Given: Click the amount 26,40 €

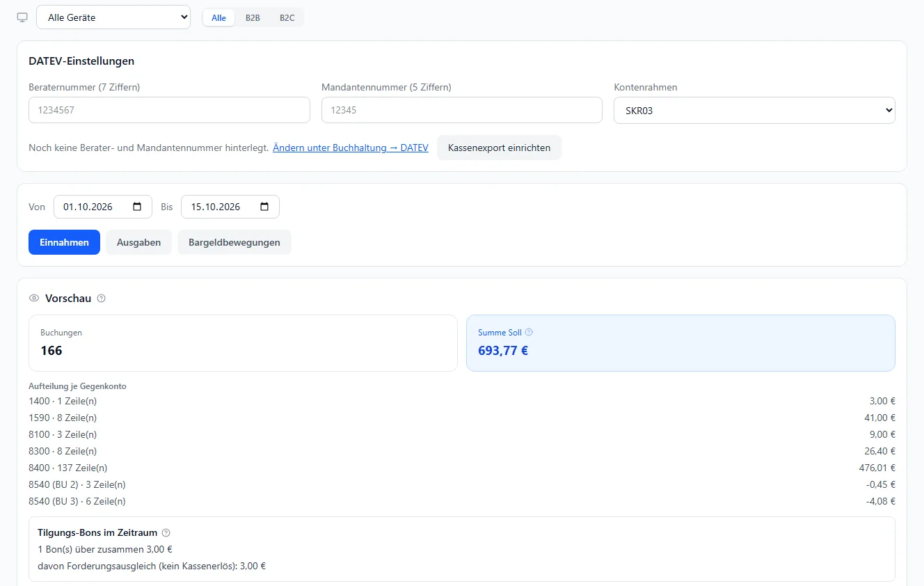Looking at the screenshot, I should coord(879,451).
